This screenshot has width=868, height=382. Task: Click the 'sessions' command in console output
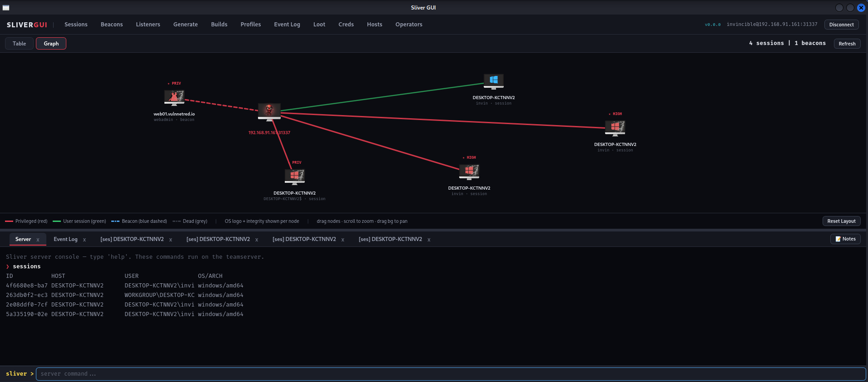27,266
